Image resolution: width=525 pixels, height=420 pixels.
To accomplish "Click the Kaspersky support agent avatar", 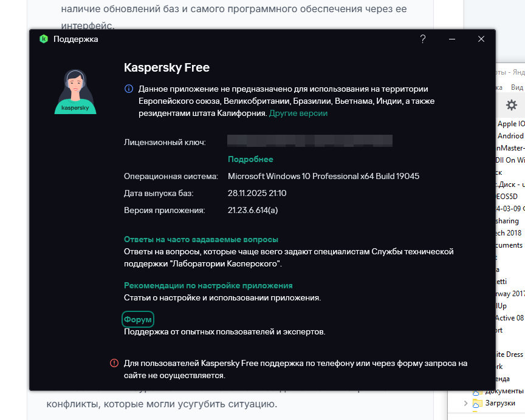I will tap(75, 92).
